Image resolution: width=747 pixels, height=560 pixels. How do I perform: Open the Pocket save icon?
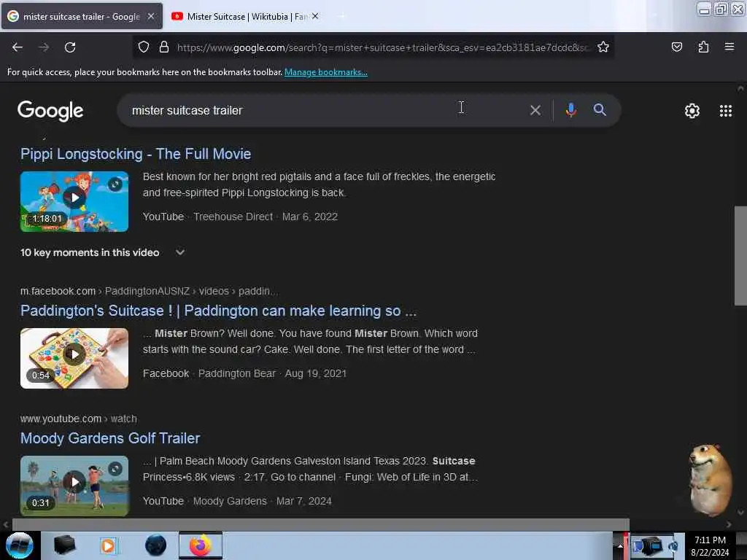tap(676, 47)
